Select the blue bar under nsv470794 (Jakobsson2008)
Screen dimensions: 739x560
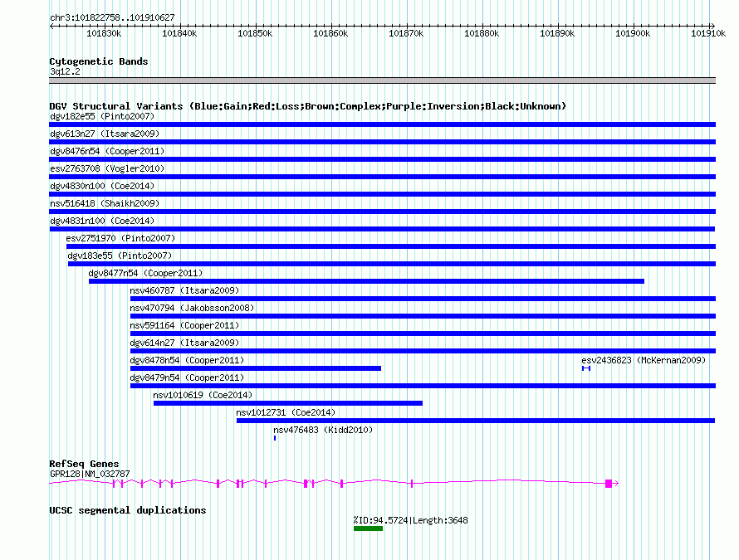[x=423, y=316]
